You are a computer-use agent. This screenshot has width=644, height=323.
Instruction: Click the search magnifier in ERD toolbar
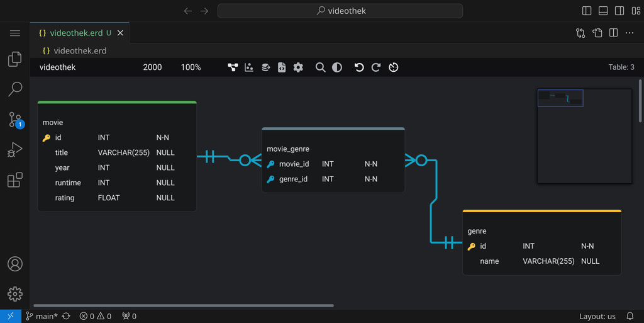(320, 67)
